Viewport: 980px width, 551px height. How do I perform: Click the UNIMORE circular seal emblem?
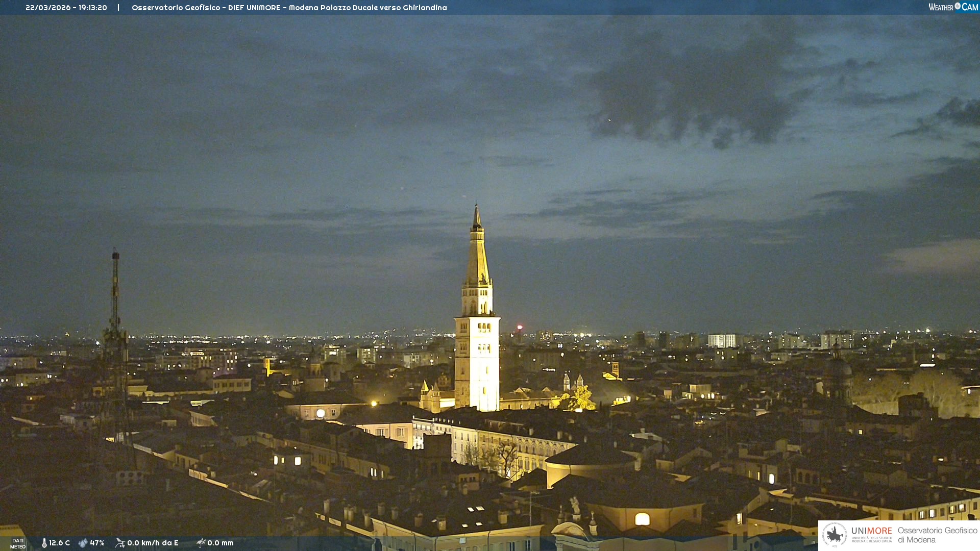835,535
